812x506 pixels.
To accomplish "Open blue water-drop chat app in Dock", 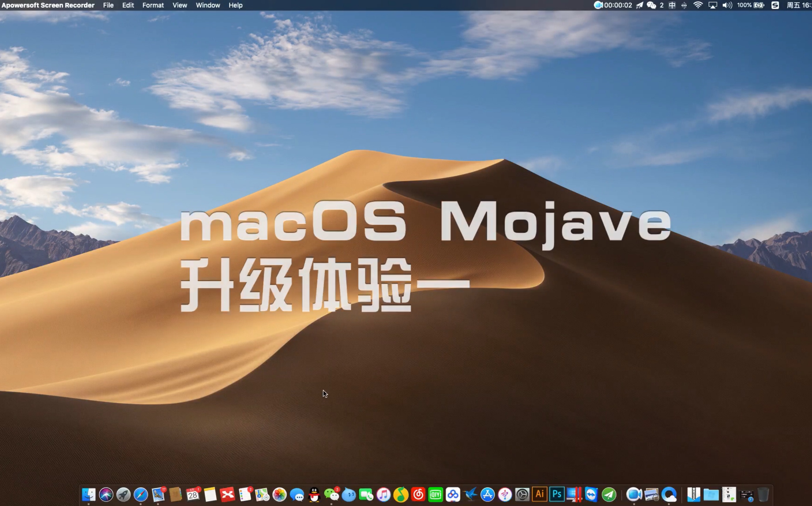I will [x=349, y=494].
